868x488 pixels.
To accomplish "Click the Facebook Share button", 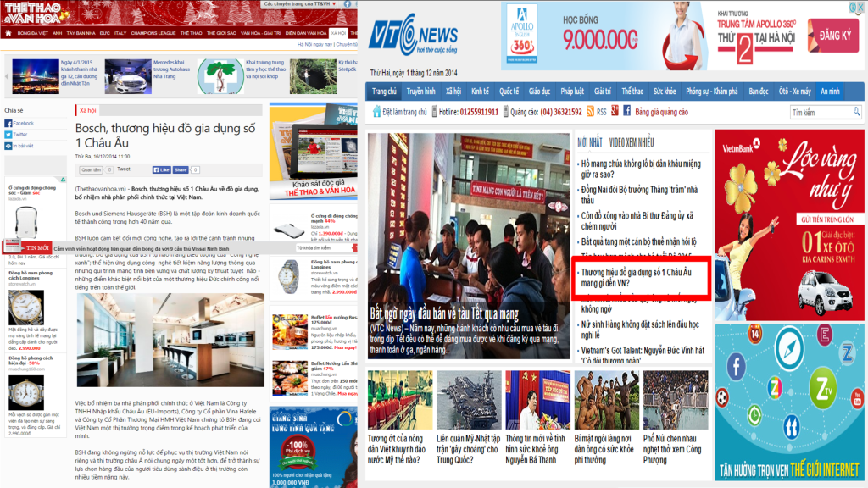I will coord(181,169).
